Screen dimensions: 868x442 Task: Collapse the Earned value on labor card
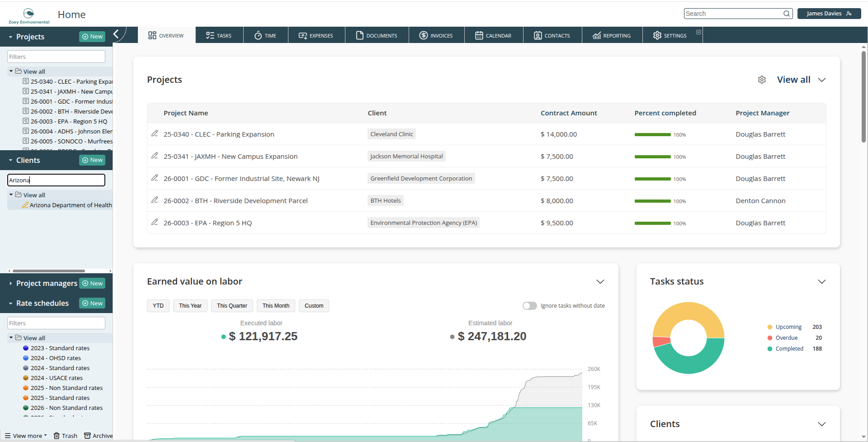click(600, 281)
